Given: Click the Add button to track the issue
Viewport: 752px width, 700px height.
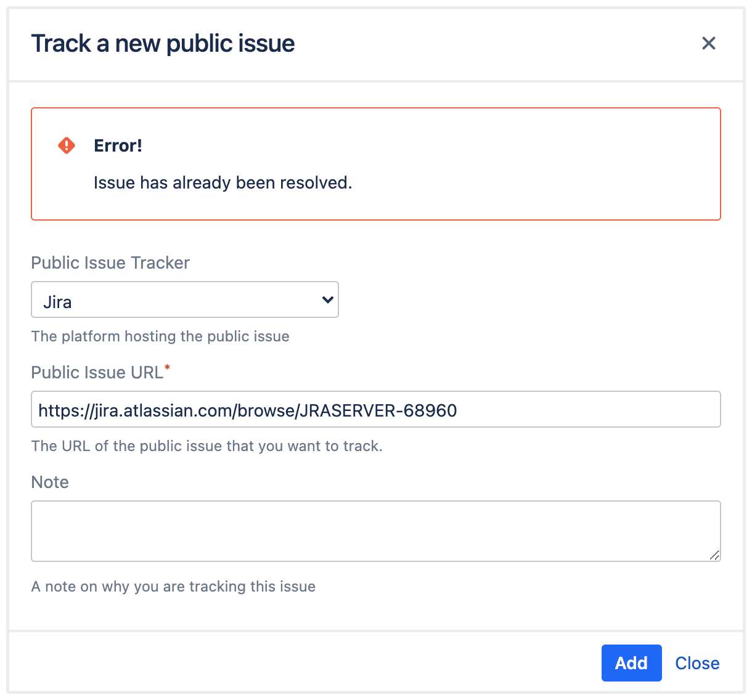Looking at the screenshot, I should tap(631, 663).
